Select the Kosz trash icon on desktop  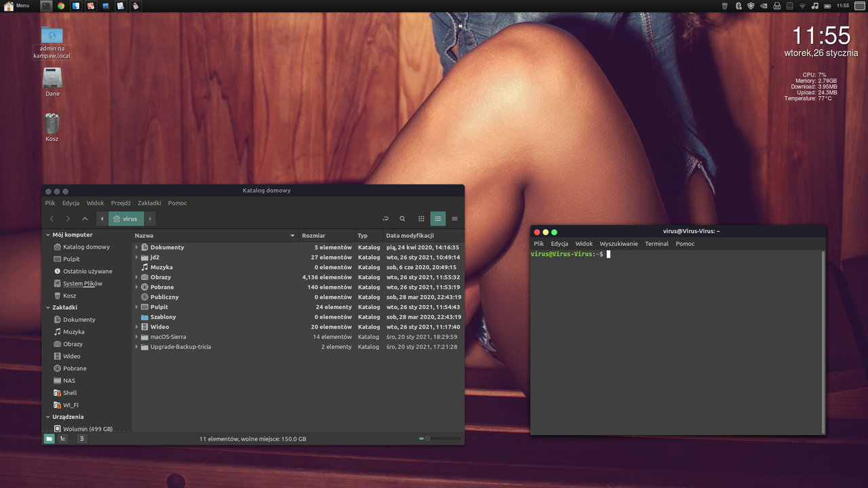point(52,127)
